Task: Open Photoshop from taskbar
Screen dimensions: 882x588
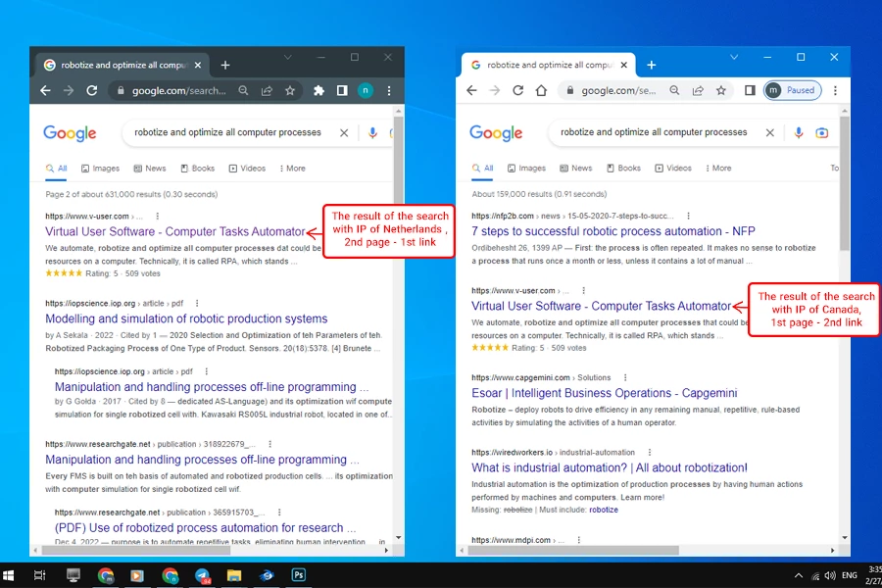Action: [x=298, y=575]
